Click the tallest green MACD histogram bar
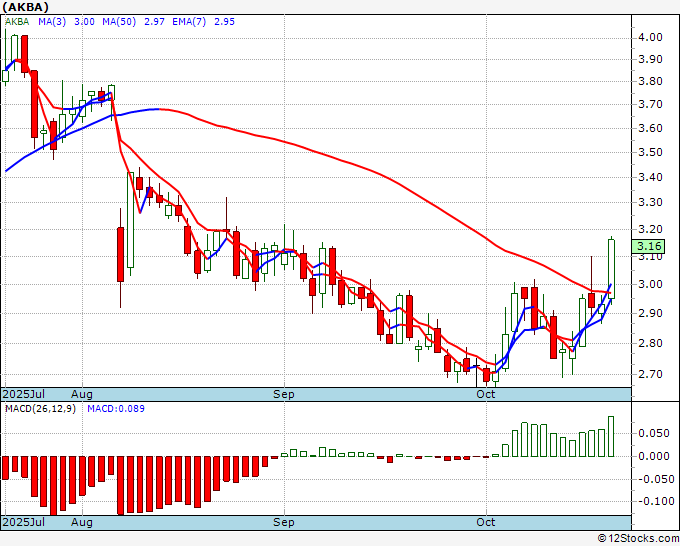This screenshot has height=546, width=680. click(611, 436)
